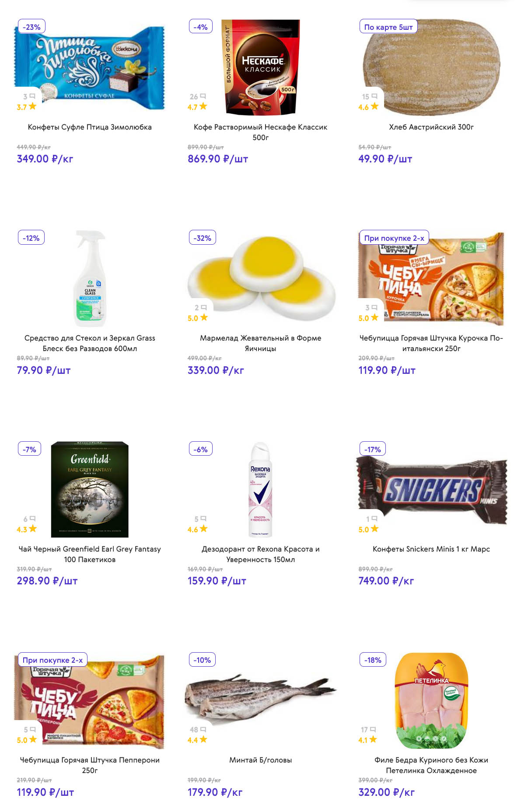Click the comment icon on egg-shaped marmalade
This screenshot has height=812, width=528.
(203, 308)
